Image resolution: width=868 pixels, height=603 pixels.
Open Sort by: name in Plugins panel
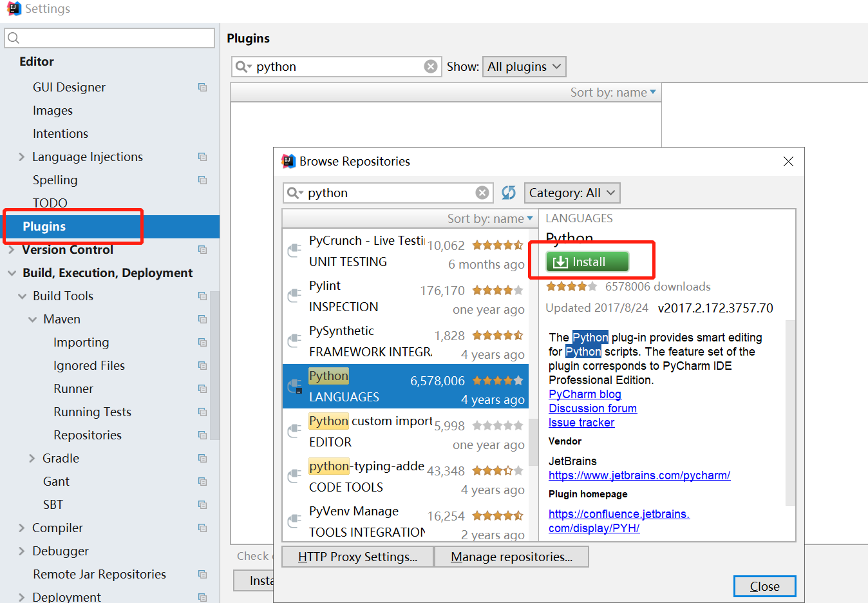tap(613, 92)
